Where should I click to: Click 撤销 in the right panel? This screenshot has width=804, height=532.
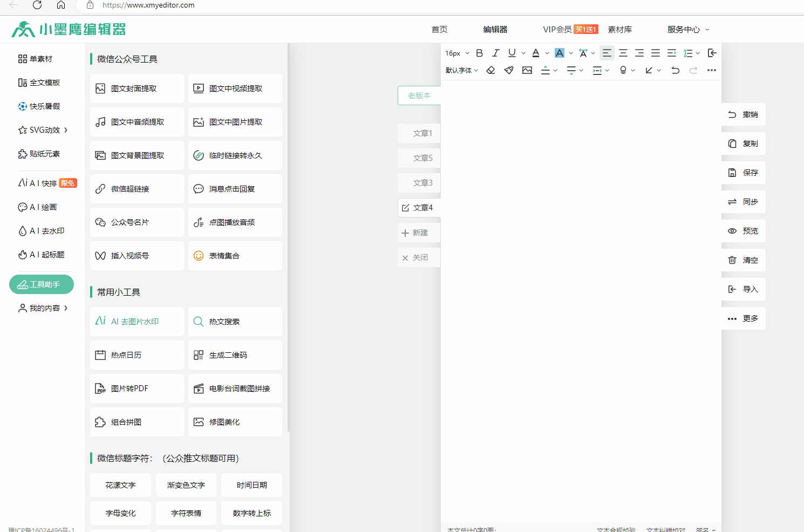pos(744,114)
